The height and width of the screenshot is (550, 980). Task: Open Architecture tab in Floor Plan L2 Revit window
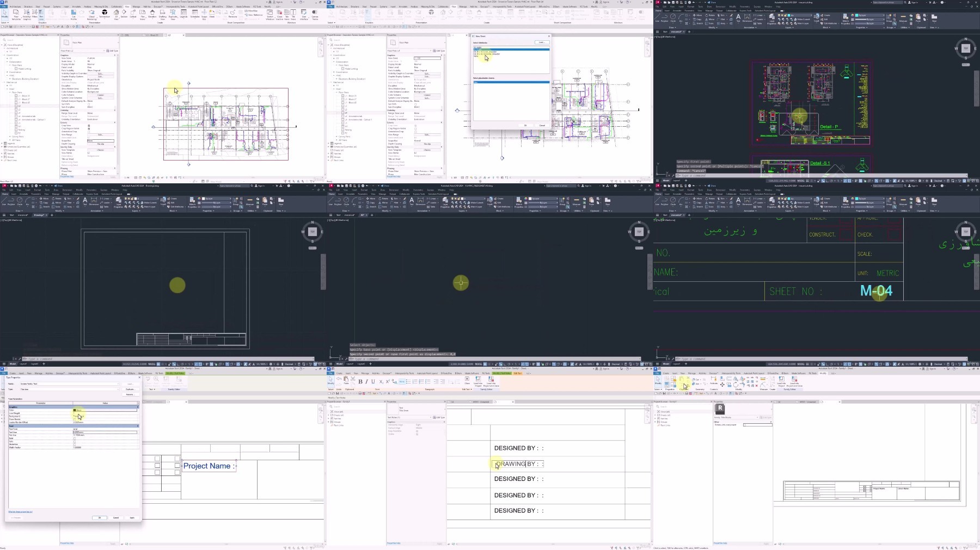(15, 7)
